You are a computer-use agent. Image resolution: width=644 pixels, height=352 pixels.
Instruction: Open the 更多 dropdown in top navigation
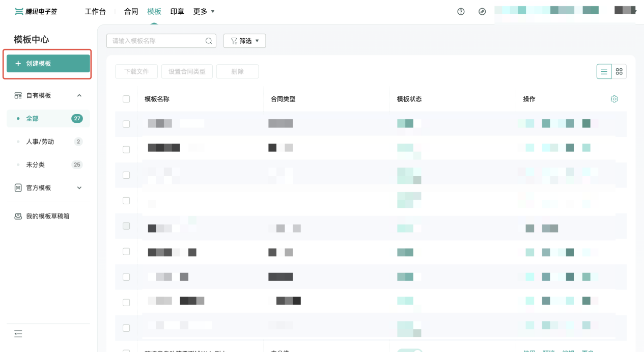tap(204, 11)
